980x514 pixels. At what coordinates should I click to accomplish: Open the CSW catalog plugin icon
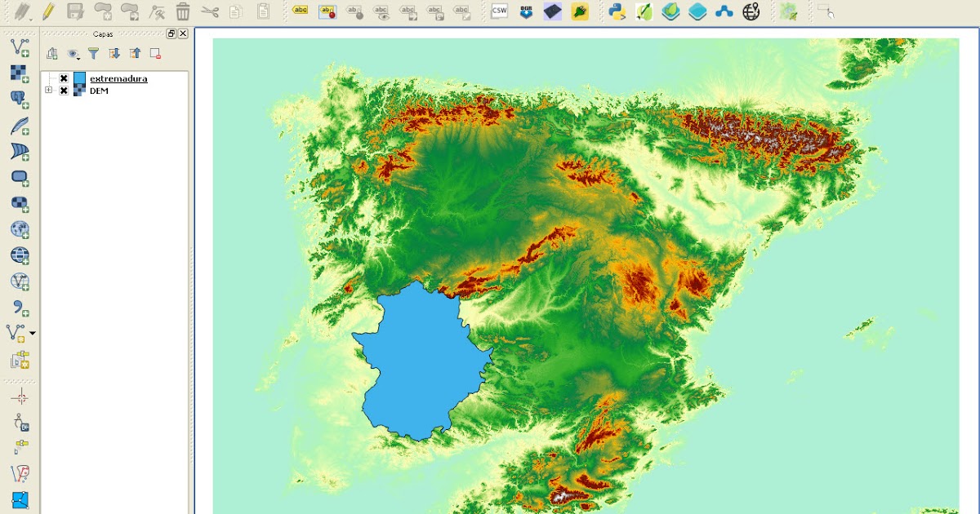[x=497, y=11]
